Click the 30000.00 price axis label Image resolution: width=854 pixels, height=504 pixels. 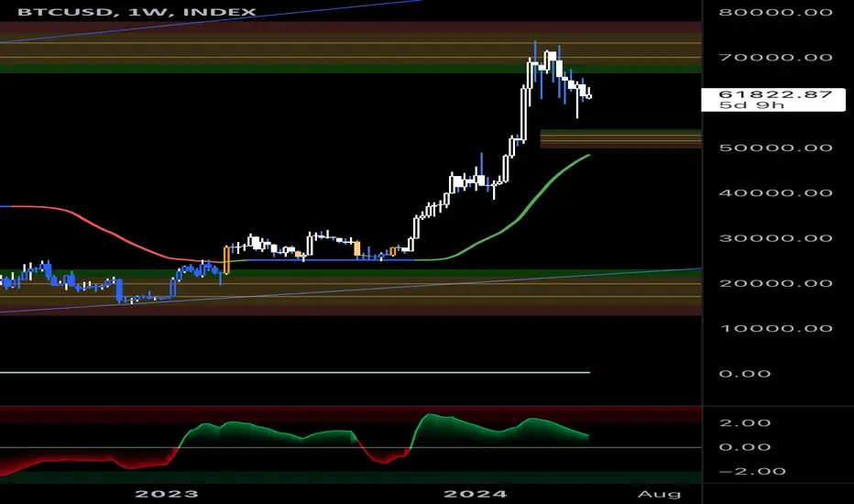click(x=775, y=238)
